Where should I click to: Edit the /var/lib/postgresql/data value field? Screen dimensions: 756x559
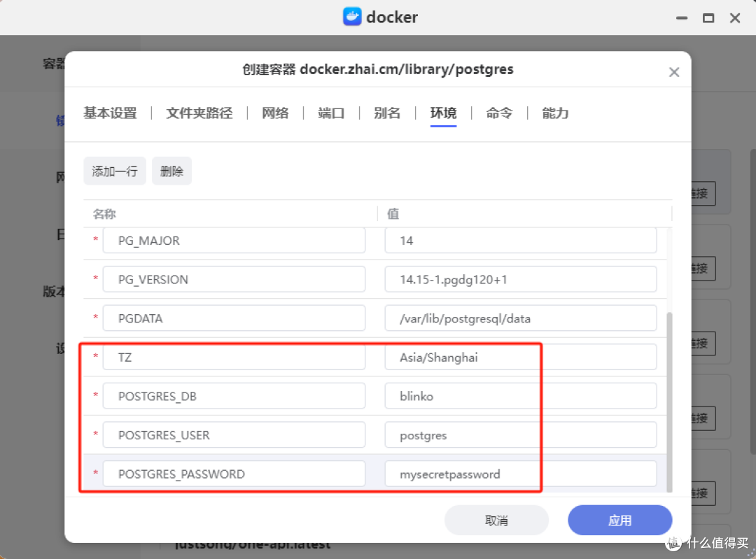(x=521, y=318)
